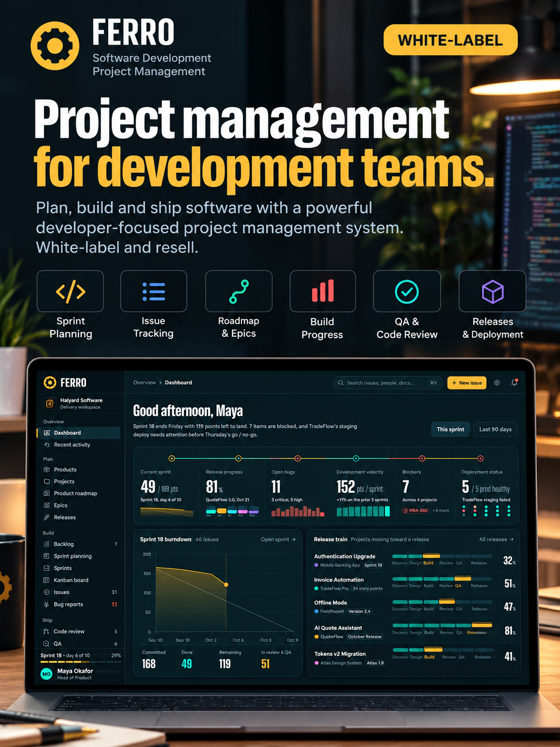Click Authentication Upgrade stage progress bar
The height and width of the screenshot is (747, 560).
coord(443,556)
